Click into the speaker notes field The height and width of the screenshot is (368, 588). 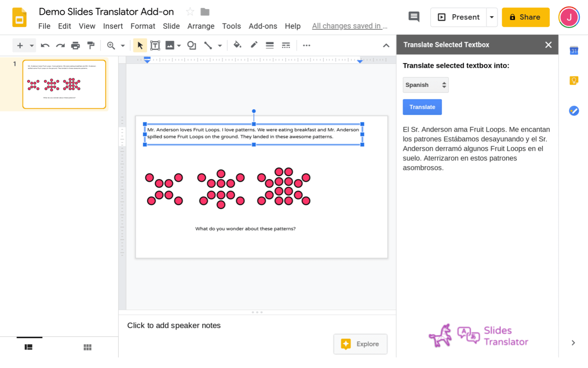tap(257, 325)
